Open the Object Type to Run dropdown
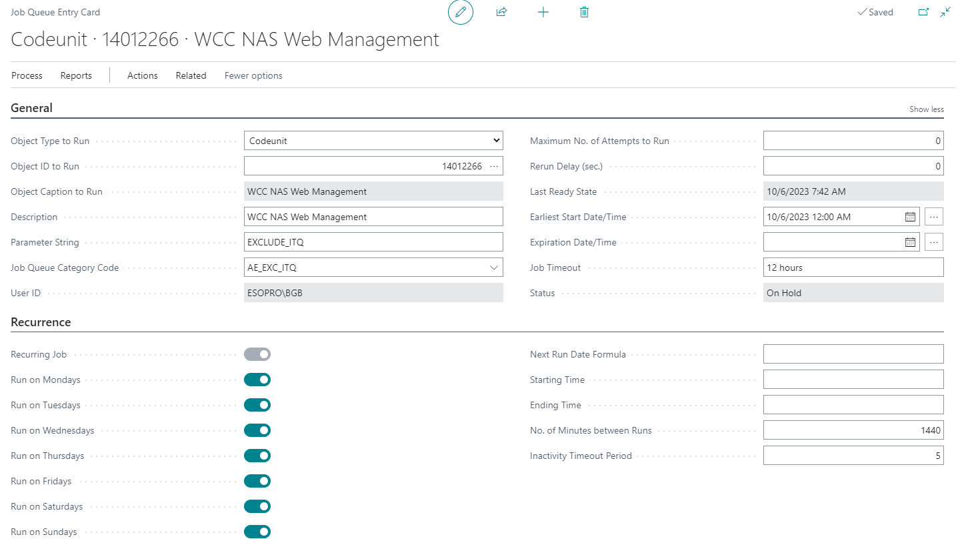Screen dimensions: 980x549 tap(373, 141)
